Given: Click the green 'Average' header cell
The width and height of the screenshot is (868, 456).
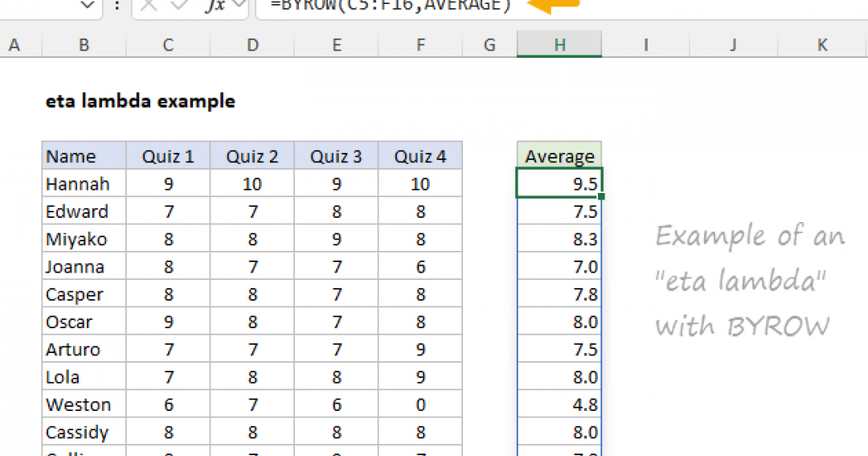Looking at the screenshot, I should click(x=559, y=155).
